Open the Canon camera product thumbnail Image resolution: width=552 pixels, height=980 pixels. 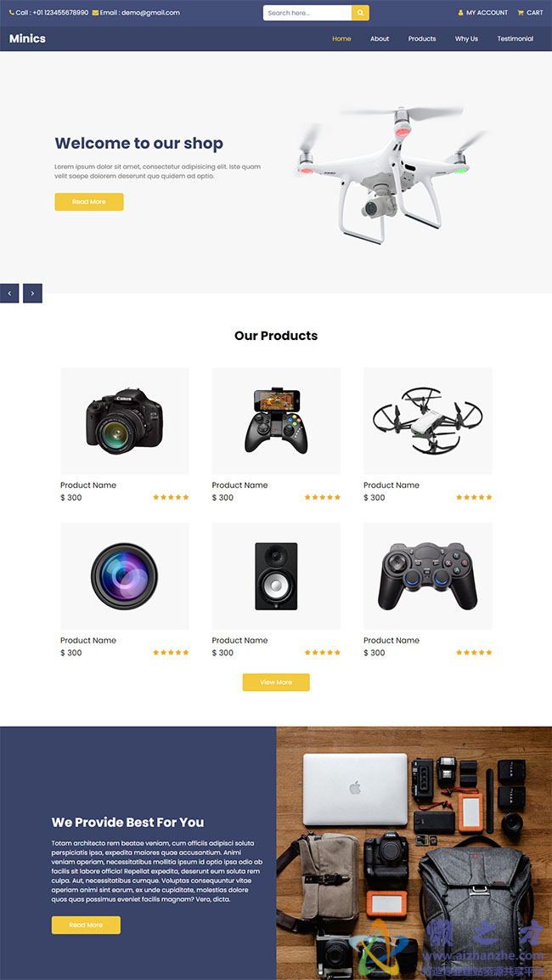pyautogui.click(x=125, y=421)
